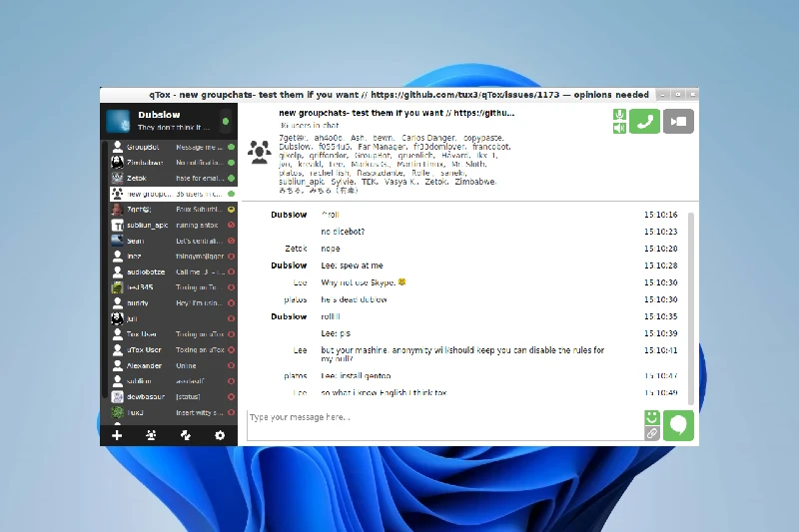Click Zetok's message "nope"

[x=331, y=249]
